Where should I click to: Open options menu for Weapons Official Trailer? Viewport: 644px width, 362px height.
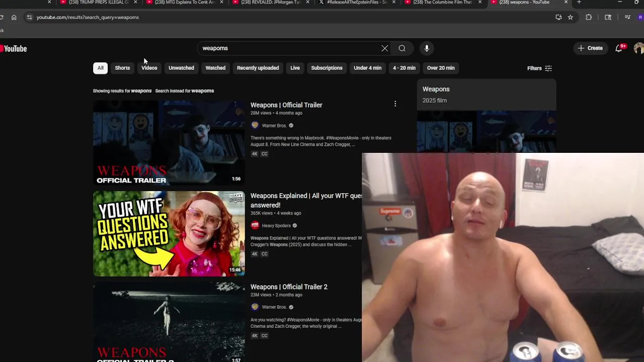pos(395,104)
